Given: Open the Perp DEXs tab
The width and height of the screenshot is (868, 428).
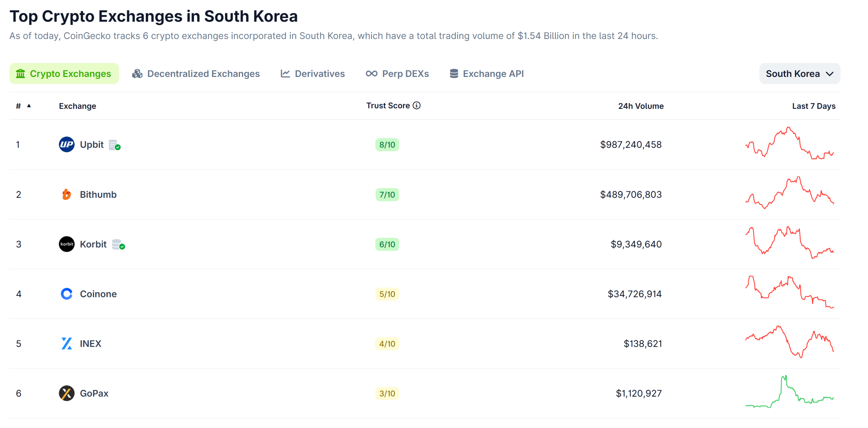Looking at the screenshot, I should (405, 74).
